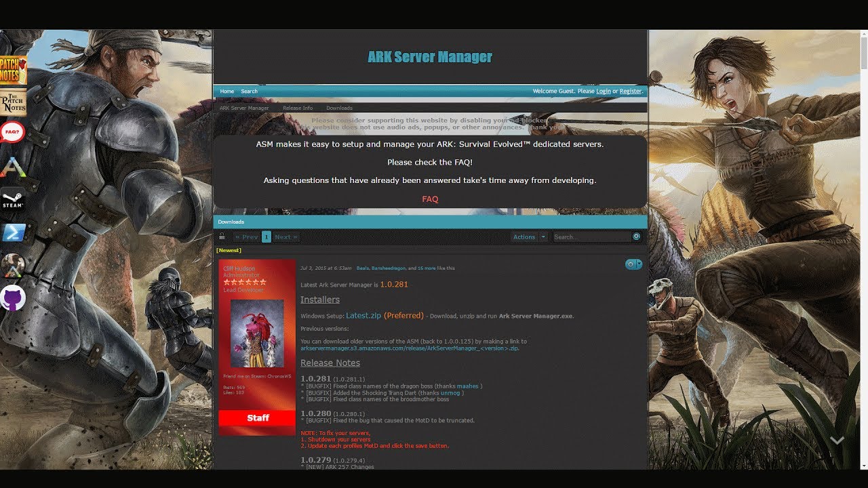
Task: Download the Latest.zip installer
Action: [x=363, y=315]
